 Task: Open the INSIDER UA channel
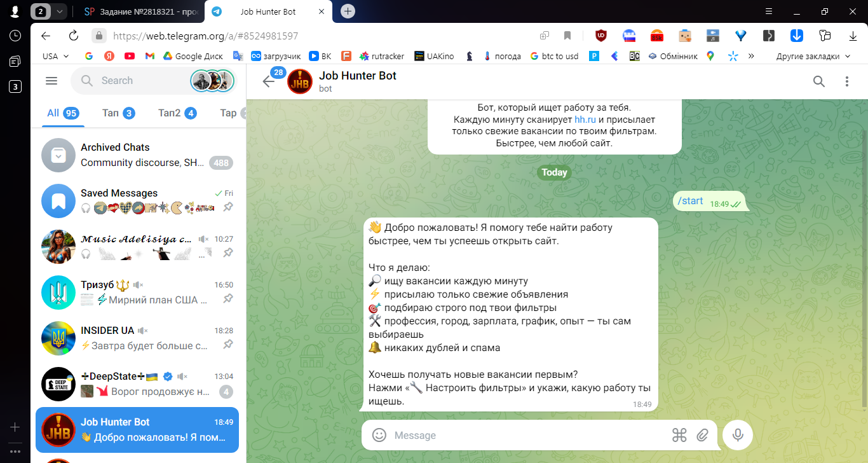pos(137,338)
